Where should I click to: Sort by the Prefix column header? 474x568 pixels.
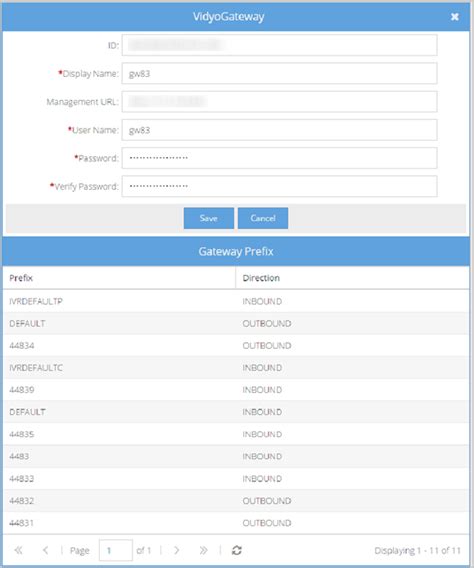(x=119, y=278)
